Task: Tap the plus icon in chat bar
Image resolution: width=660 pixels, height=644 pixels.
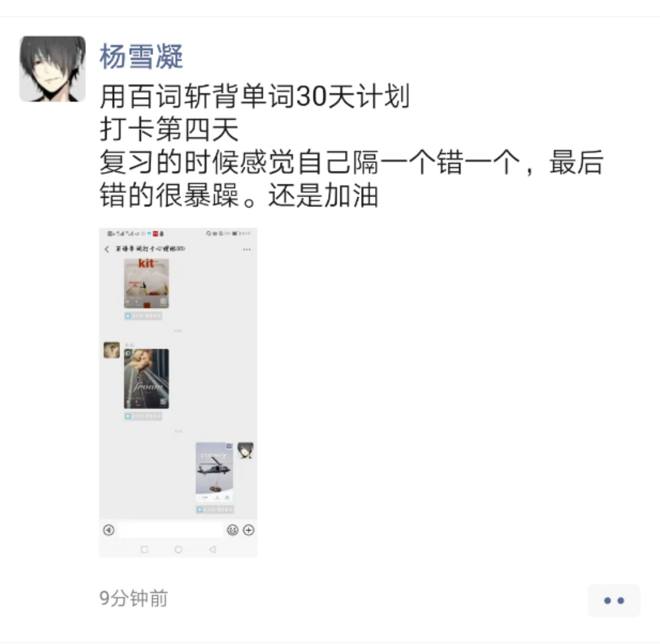Action: [249, 530]
